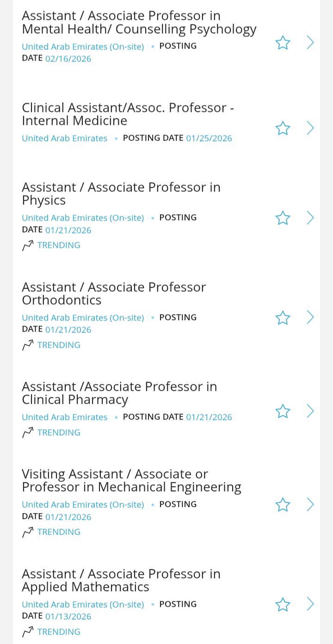This screenshot has width=333, height=644.
Task: Expand Internal Medicine job with right chevron
Action: tap(310, 128)
